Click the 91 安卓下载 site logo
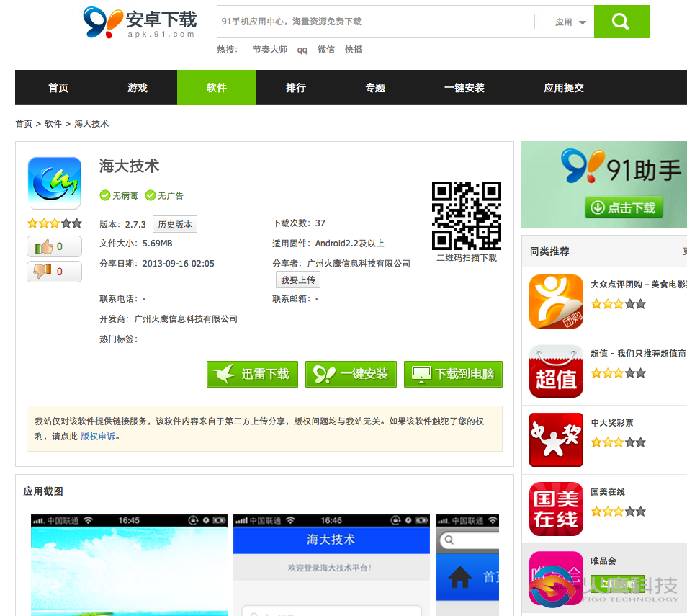This screenshot has height=616, width=687. (140, 22)
